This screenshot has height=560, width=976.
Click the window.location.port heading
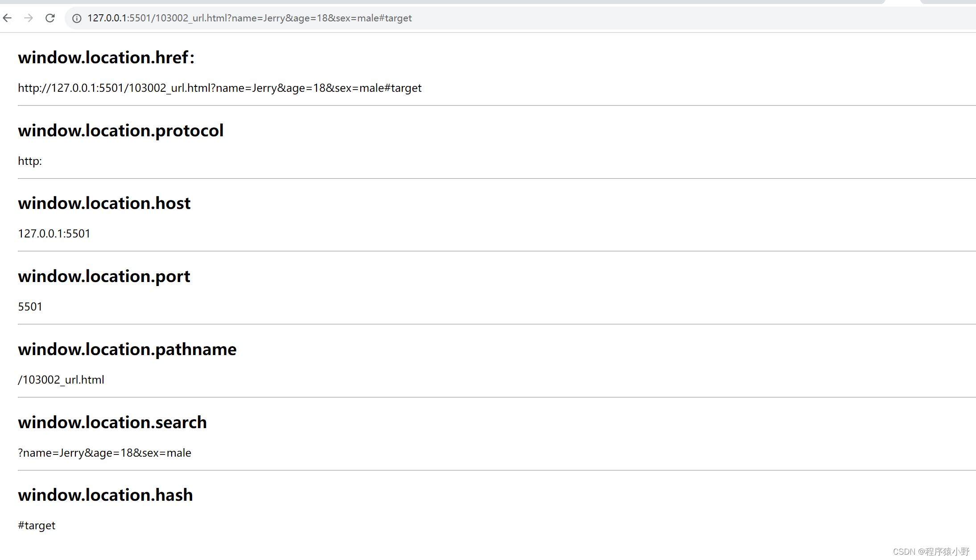tap(104, 276)
